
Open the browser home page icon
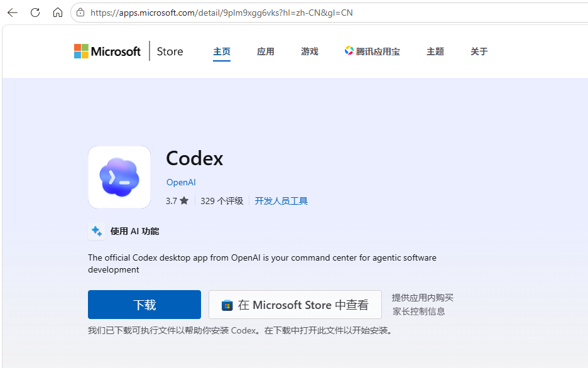pyautogui.click(x=58, y=13)
